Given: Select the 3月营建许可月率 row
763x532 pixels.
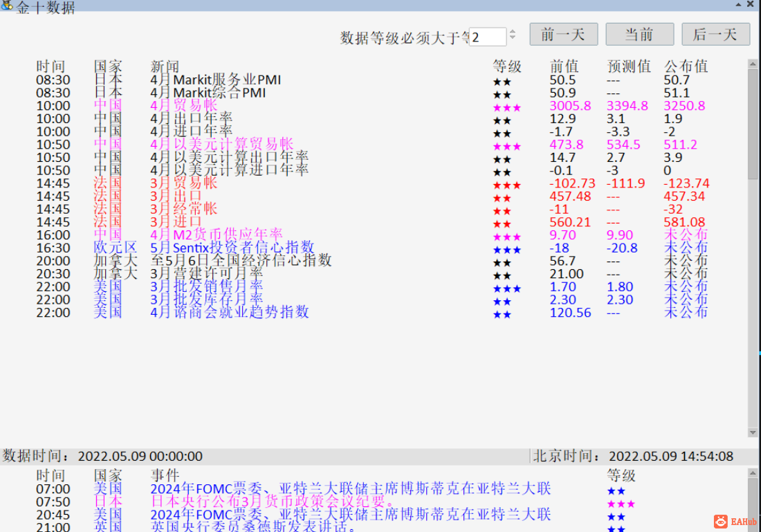Looking at the screenshot, I should pyautogui.click(x=372, y=274).
